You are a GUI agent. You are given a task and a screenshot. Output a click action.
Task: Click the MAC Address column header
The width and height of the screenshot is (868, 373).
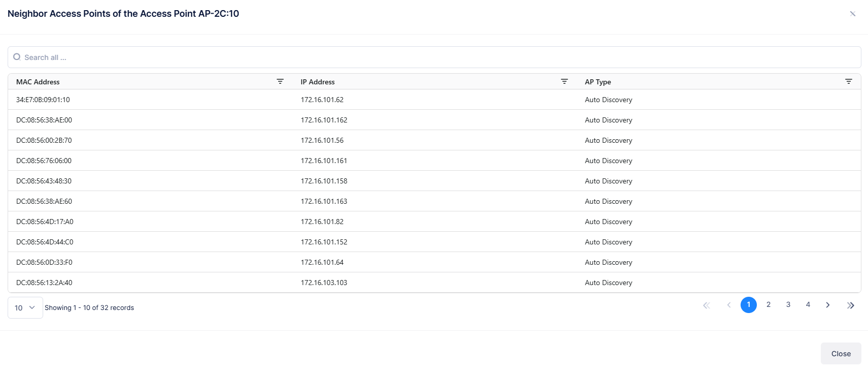point(38,82)
